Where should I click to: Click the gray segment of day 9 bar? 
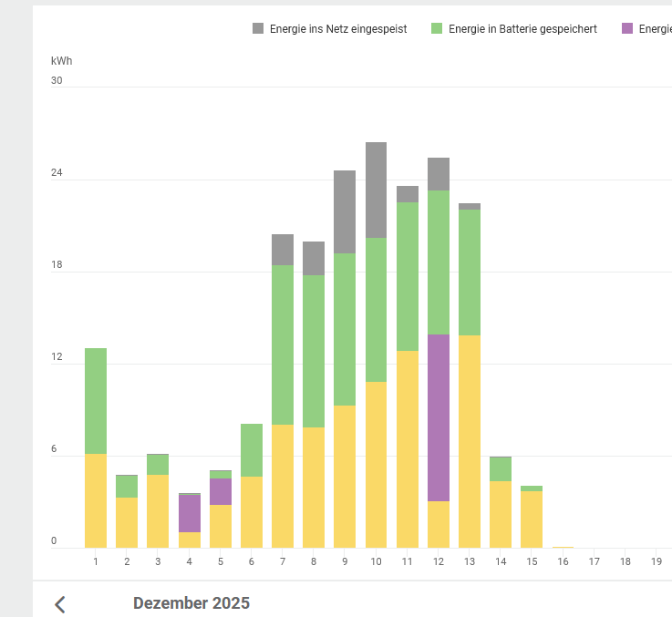coord(345,211)
